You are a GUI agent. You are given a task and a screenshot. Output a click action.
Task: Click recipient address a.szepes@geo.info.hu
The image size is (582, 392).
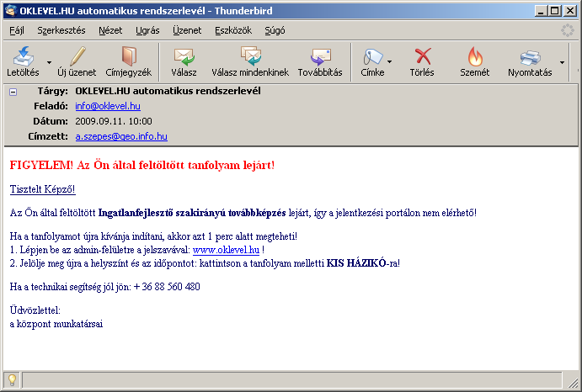121,136
